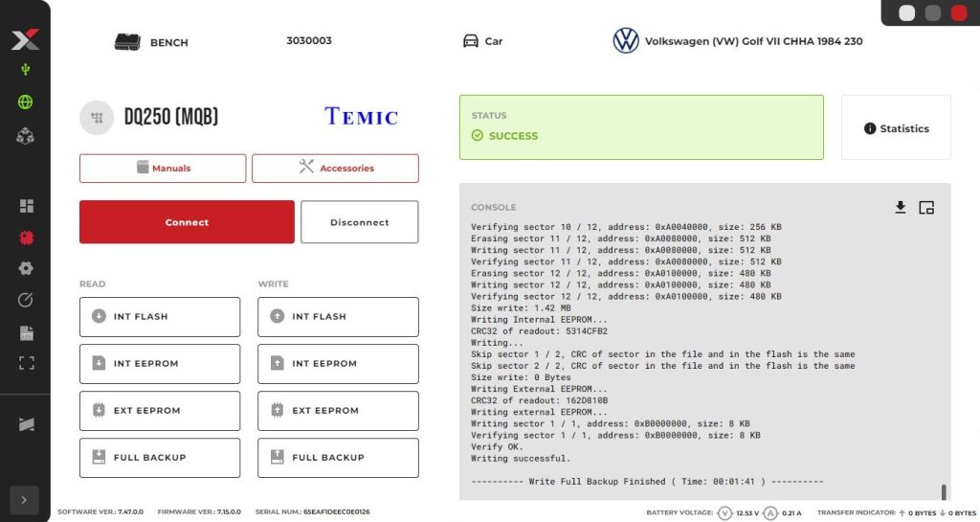Click the 12.53 V battery voltage value
The height and width of the screenshot is (522, 980).
tap(747, 513)
